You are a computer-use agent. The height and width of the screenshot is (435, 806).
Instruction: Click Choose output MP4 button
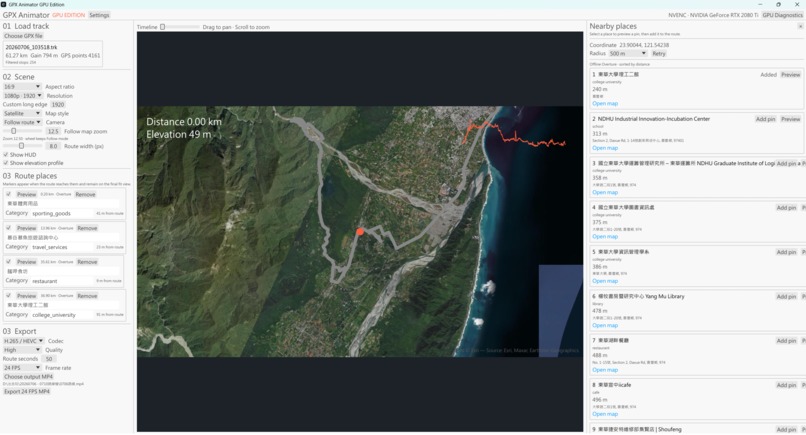[x=28, y=376]
